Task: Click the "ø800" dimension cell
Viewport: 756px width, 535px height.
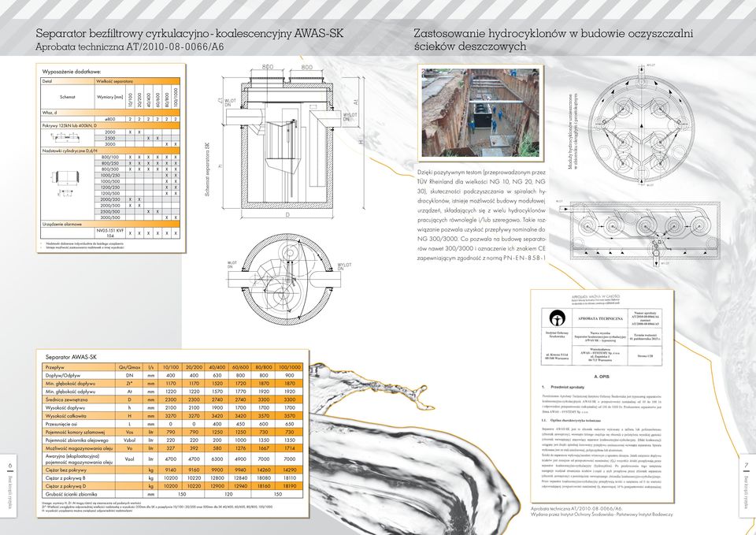Action: [110, 119]
